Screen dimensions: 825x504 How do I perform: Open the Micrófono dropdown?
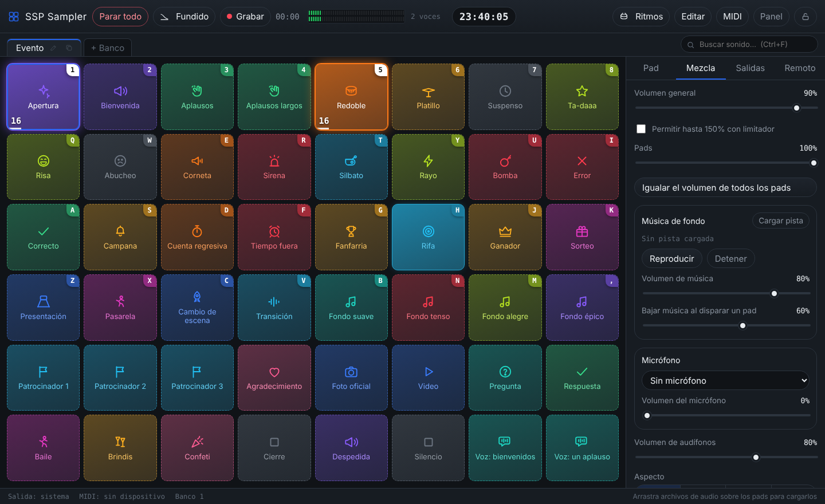(725, 380)
